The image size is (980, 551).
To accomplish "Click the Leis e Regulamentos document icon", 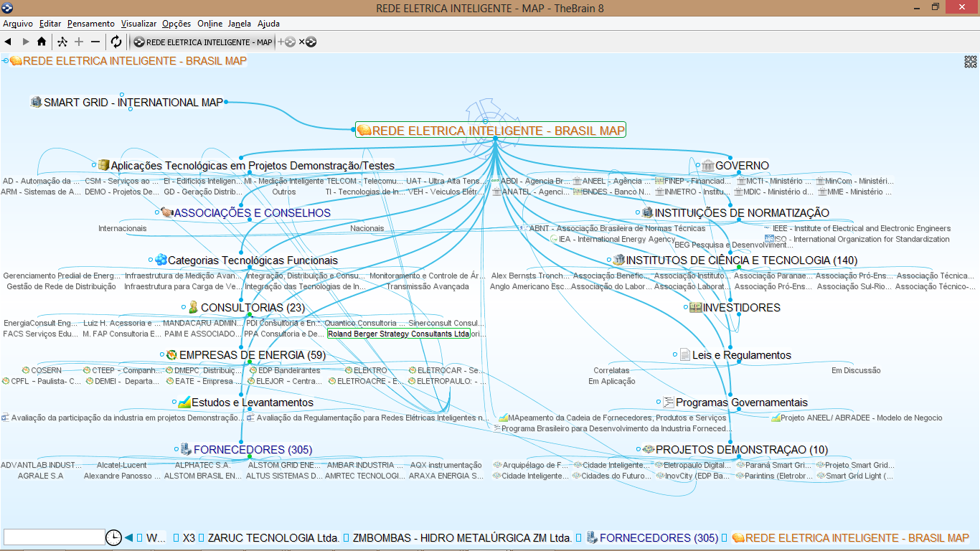I will tap(685, 355).
